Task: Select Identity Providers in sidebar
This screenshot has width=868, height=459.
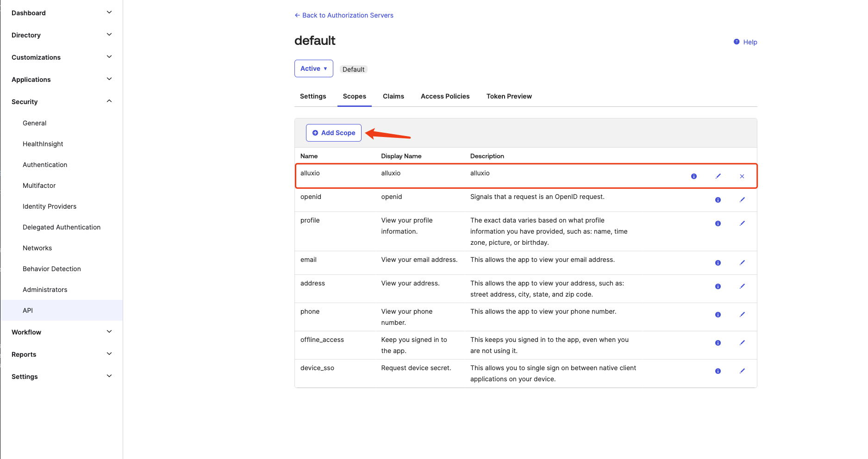Action: [x=50, y=206]
